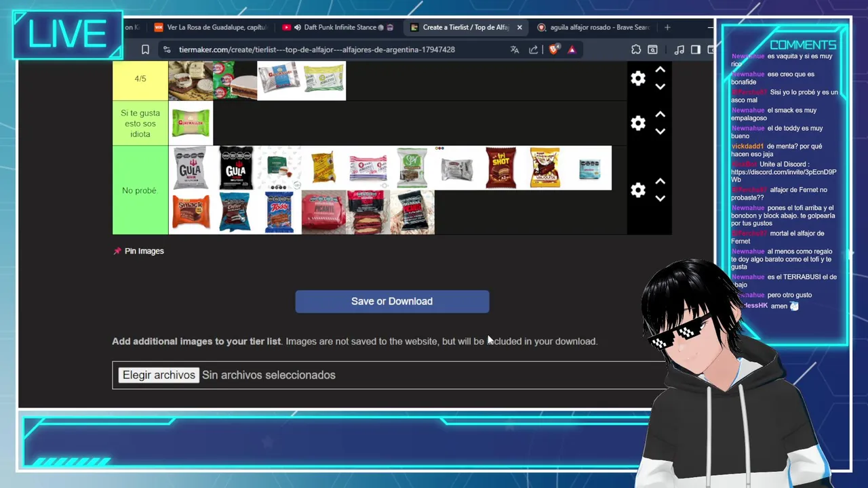Open settings gear for the 'Si te gusta esto sos idiota' tier

click(638, 123)
